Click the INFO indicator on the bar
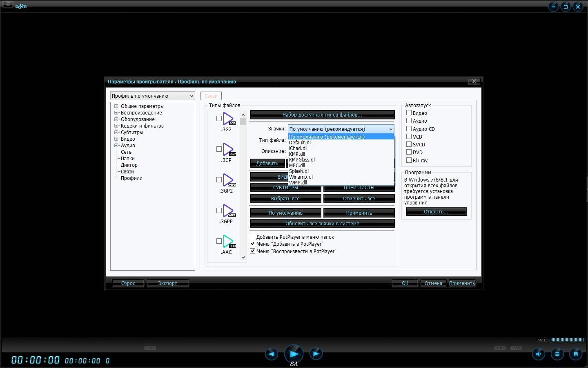The height and width of the screenshot is (368, 588). [500, 348]
